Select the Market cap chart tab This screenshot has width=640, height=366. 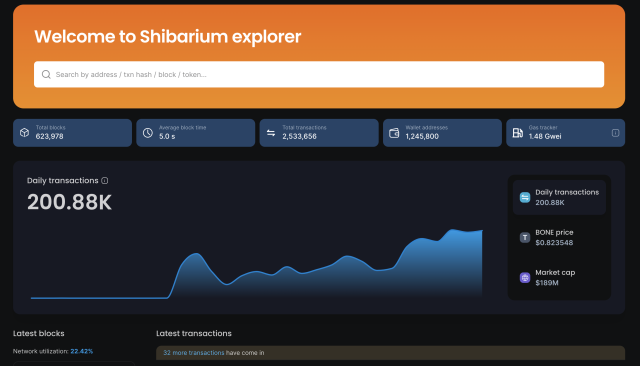(x=559, y=277)
